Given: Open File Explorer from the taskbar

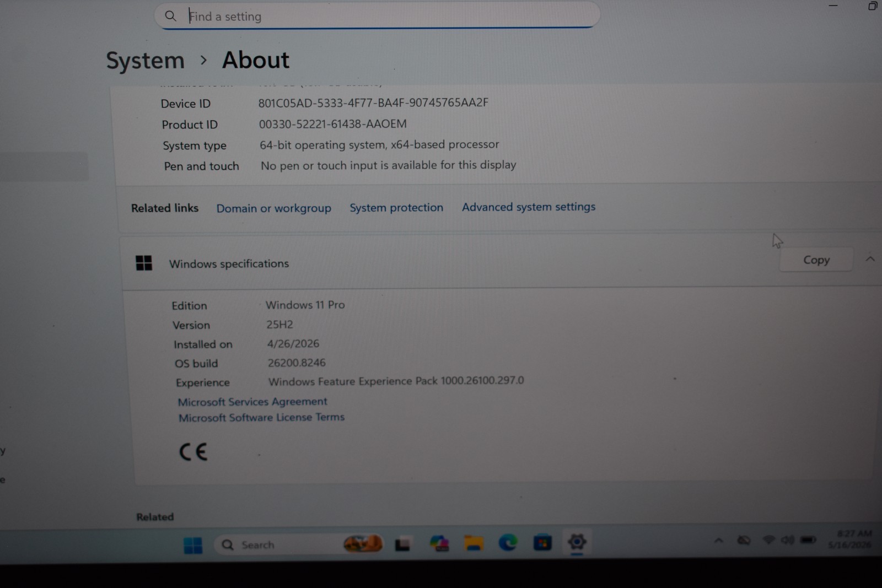Looking at the screenshot, I should [474, 544].
